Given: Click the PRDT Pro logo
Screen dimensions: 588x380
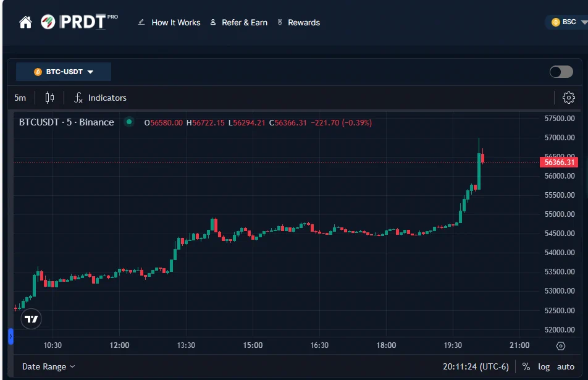Looking at the screenshot, I should pos(79,22).
